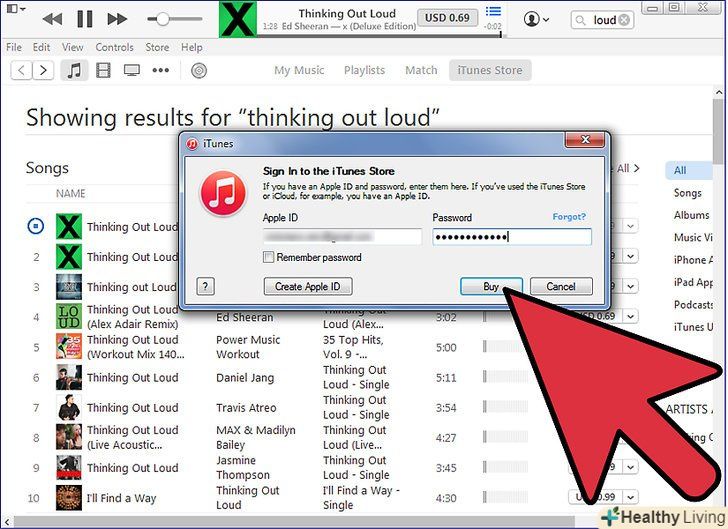Click the CD disc icon in toolbar
This screenshot has width=728, height=529.
(199, 71)
